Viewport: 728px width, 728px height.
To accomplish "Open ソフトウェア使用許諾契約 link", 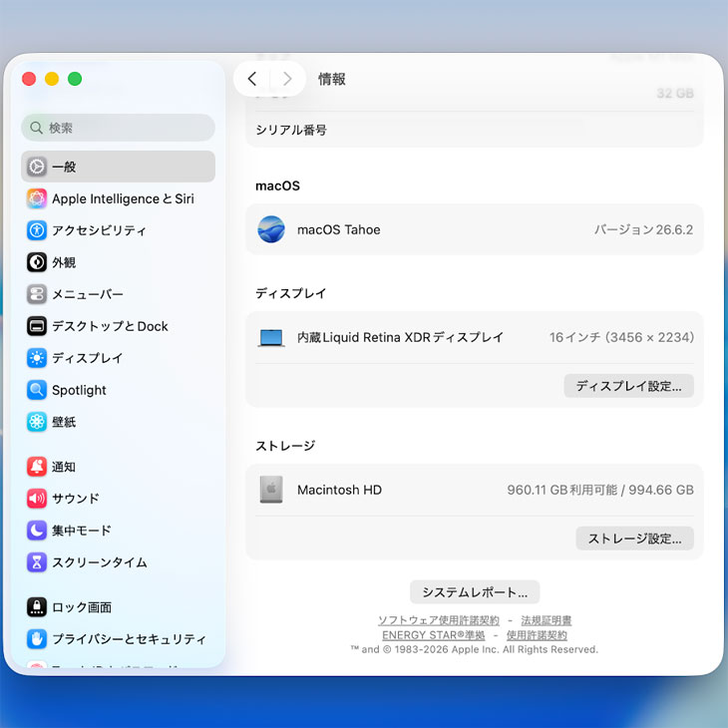I will 439,620.
